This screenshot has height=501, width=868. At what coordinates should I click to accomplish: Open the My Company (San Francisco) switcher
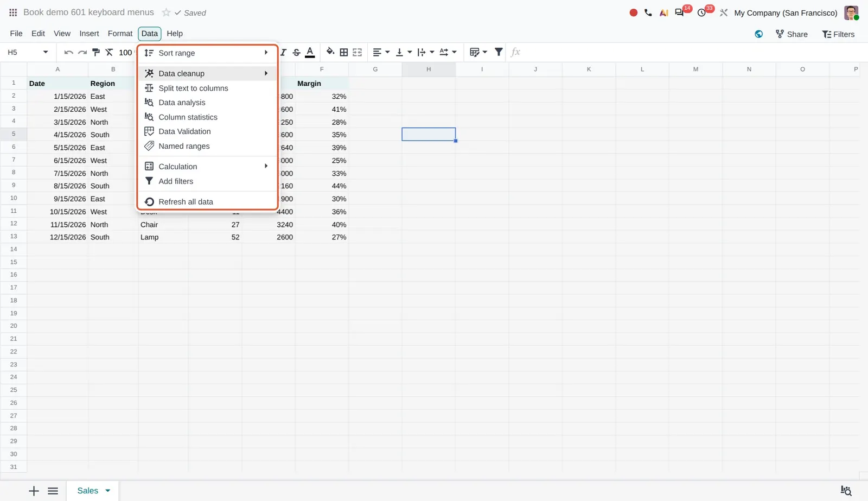pyautogui.click(x=786, y=12)
